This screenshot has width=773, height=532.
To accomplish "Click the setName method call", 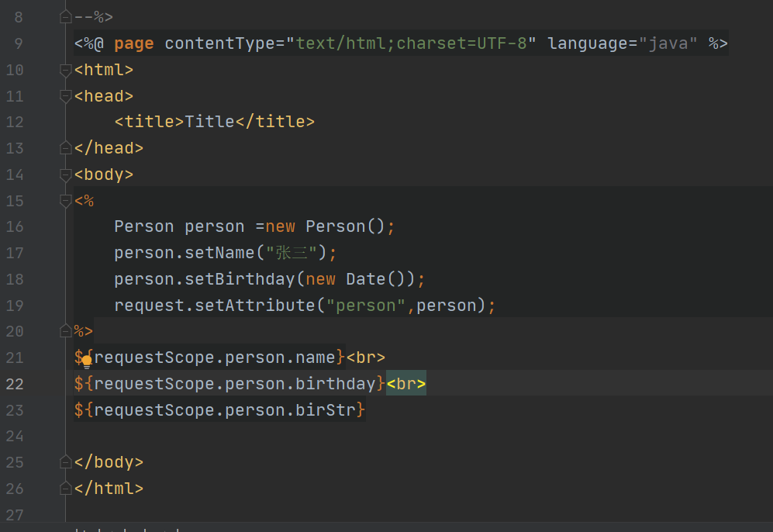I will click(219, 253).
